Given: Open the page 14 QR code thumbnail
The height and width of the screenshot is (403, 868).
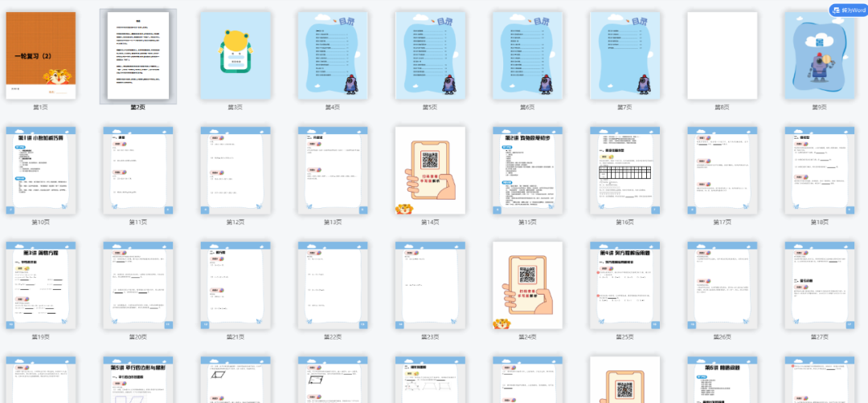Looking at the screenshot, I should click(x=430, y=170).
